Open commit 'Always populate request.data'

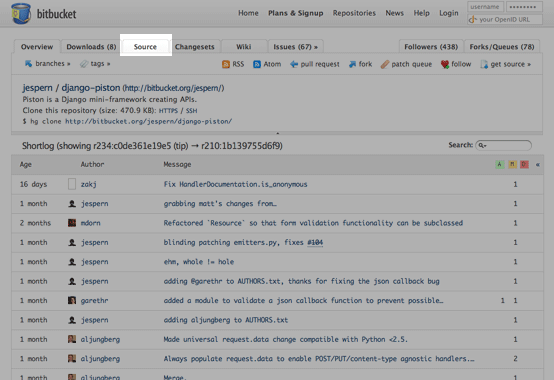tap(319, 359)
